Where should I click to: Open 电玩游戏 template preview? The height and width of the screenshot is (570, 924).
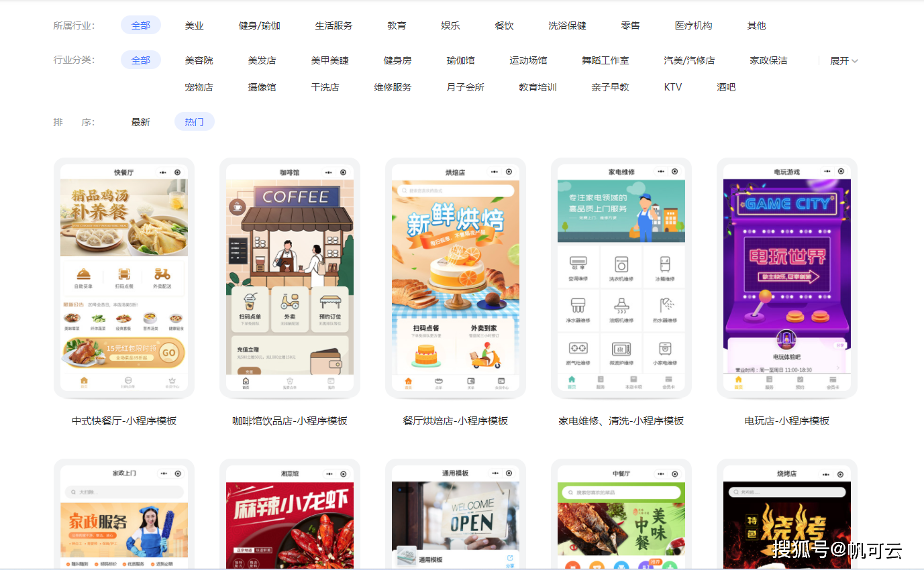(x=787, y=278)
